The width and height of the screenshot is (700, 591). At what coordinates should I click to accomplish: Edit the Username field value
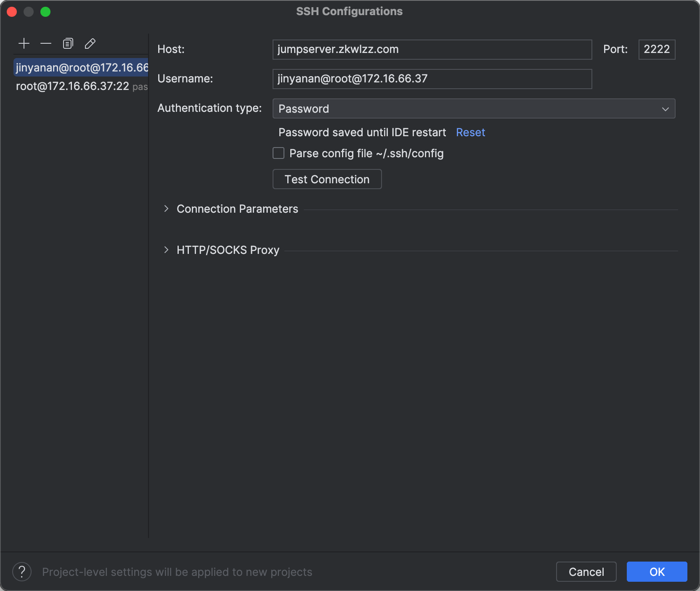click(x=432, y=79)
